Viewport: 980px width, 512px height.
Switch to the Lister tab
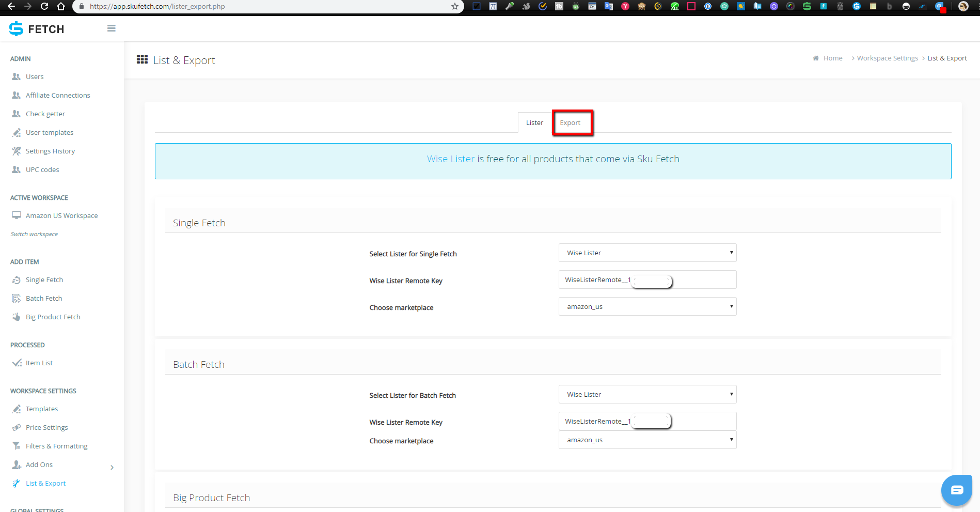click(534, 122)
